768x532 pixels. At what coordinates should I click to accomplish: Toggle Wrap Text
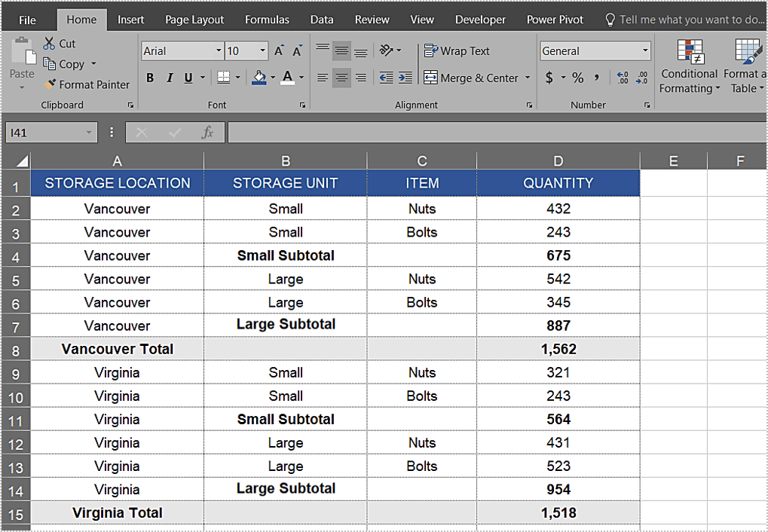[x=456, y=50]
